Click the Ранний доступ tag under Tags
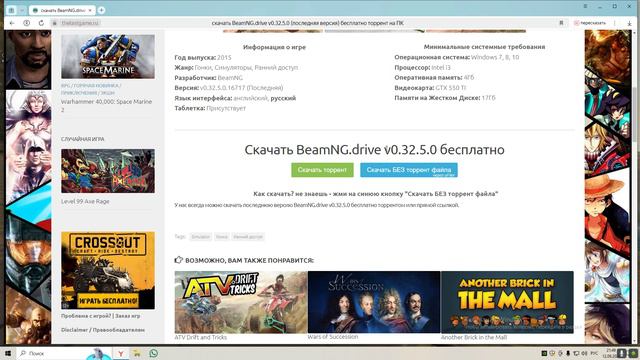Image resolution: width=640 pixels, height=360 pixels. (248, 237)
